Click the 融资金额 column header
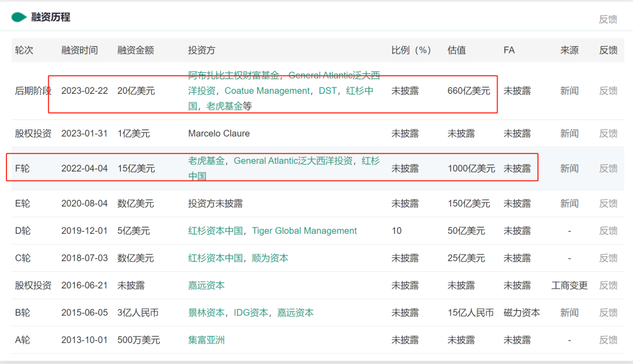This screenshot has height=364, width=633. pos(135,50)
